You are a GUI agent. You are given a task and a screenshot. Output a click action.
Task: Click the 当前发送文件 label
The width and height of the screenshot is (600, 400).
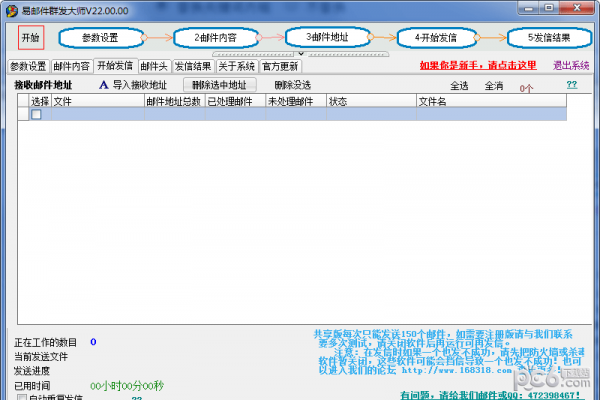(x=41, y=357)
